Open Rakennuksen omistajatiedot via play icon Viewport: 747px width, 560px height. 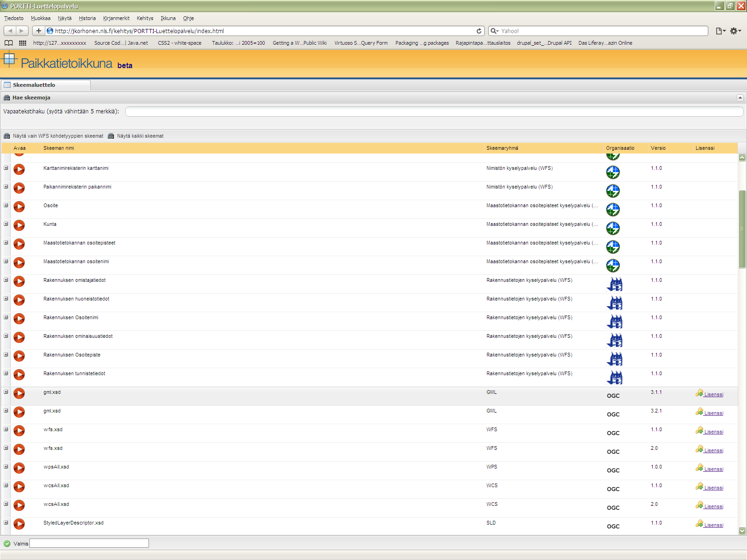coord(19,281)
